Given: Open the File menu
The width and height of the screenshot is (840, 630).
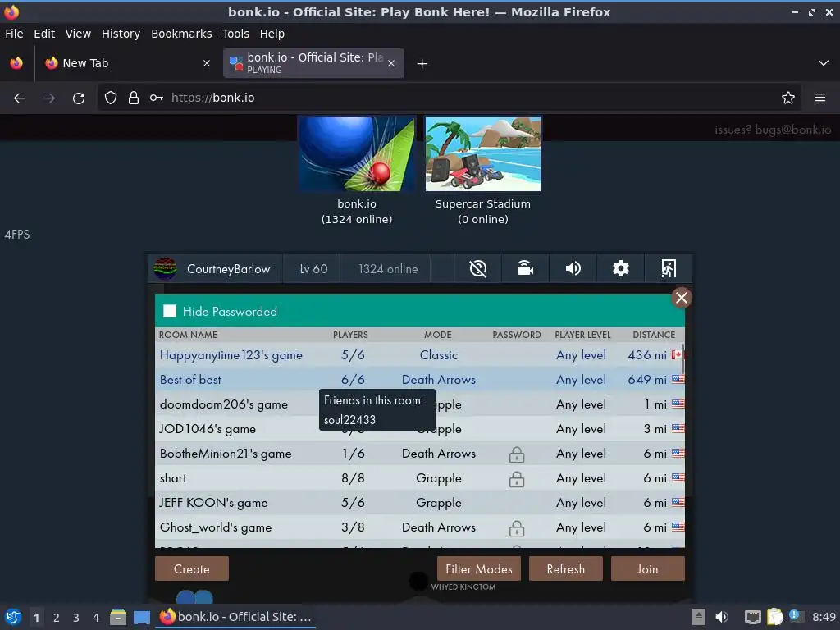Looking at the screenshot, I should click(x=14, y=34).
